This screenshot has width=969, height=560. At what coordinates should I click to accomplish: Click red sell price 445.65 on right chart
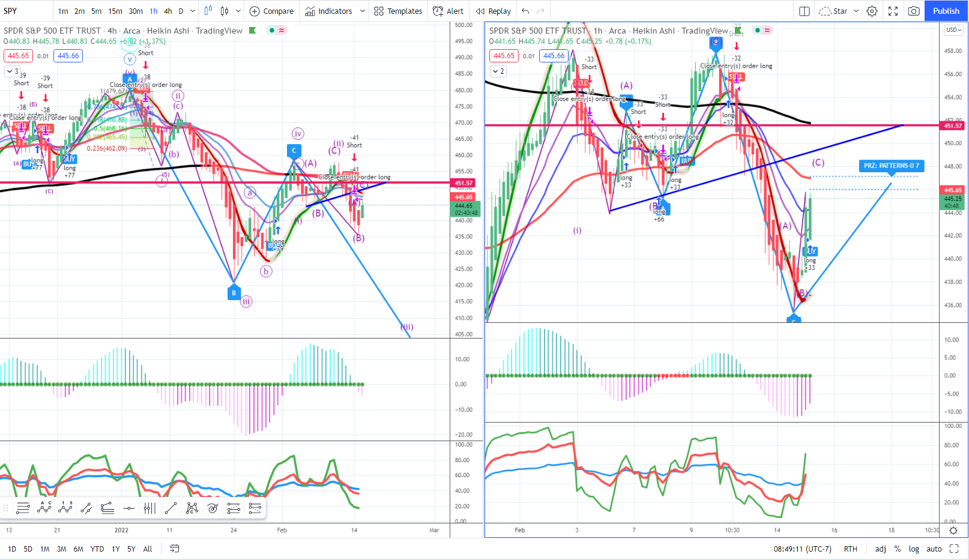tap(504, 56)
